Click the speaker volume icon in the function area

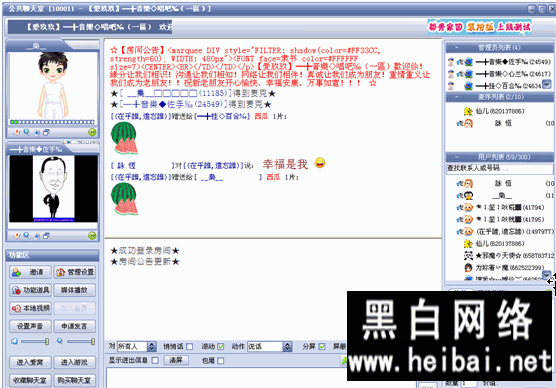pyautogui.click(x=14, y=341)
